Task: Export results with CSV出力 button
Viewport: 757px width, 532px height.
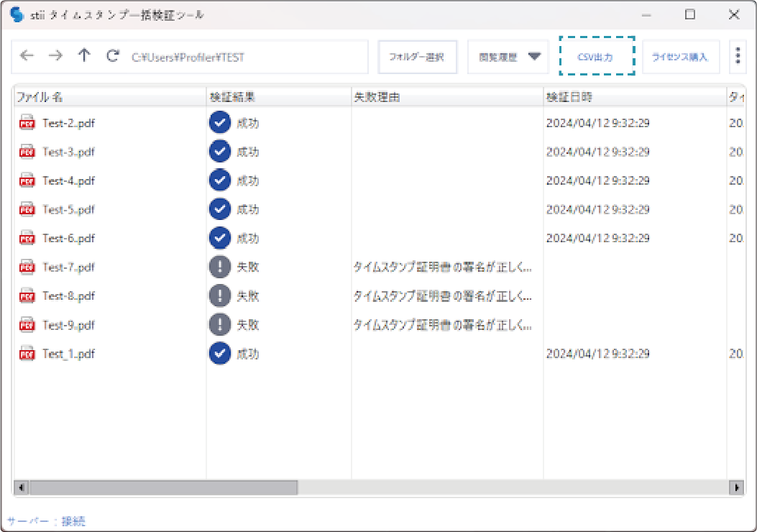Action: (x=597, y=57)
